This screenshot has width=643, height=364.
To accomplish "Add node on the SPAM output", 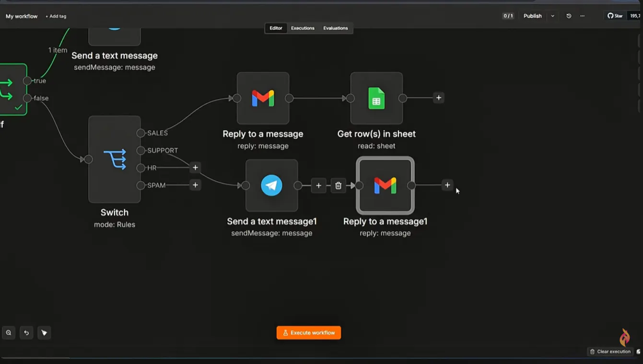I will pyautogui.click(x=195, y=185).
